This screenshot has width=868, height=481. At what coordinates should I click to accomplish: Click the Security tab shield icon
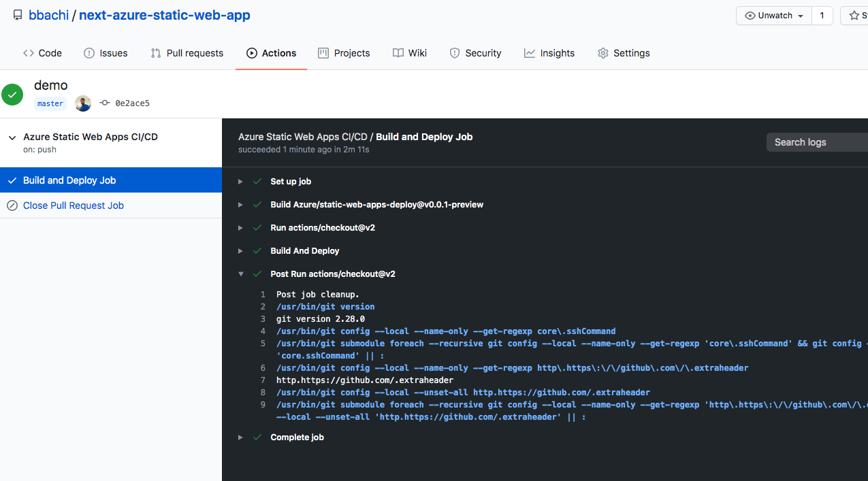pyautogui.click(x=455, y=53)
